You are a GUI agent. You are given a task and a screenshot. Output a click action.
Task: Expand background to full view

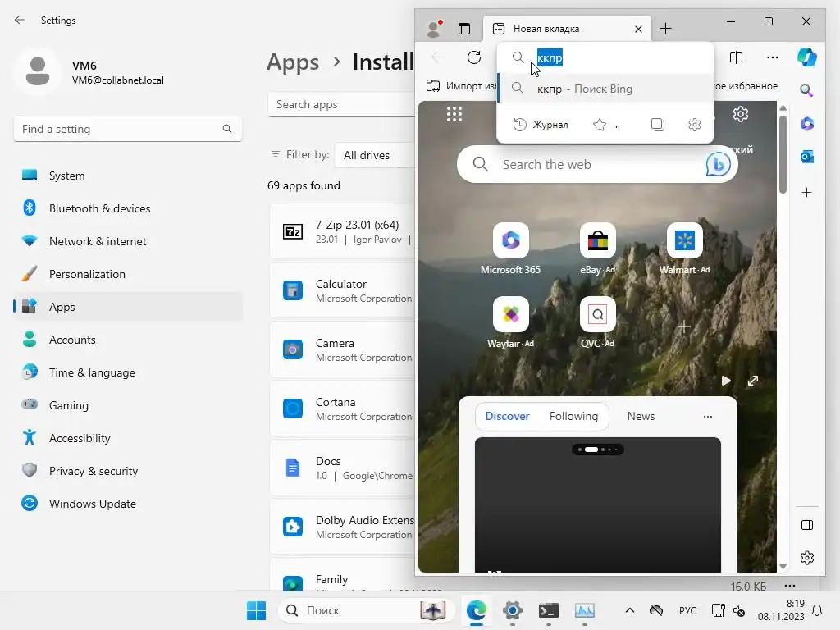[x=753, y=381]
